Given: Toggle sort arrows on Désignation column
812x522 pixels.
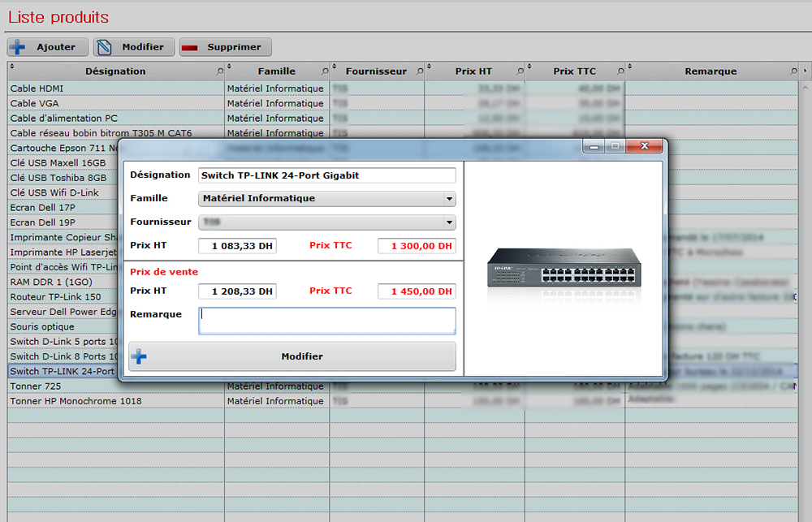Looking at the screenshot, I should point(12,67).
